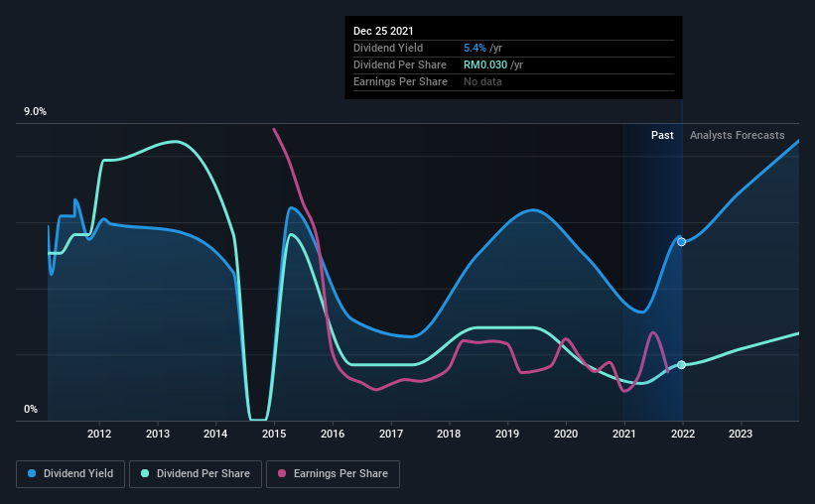
Task: Select the teal Dividend Per Share data point marker
Action: pyautogui.click(x=681, y=365)
